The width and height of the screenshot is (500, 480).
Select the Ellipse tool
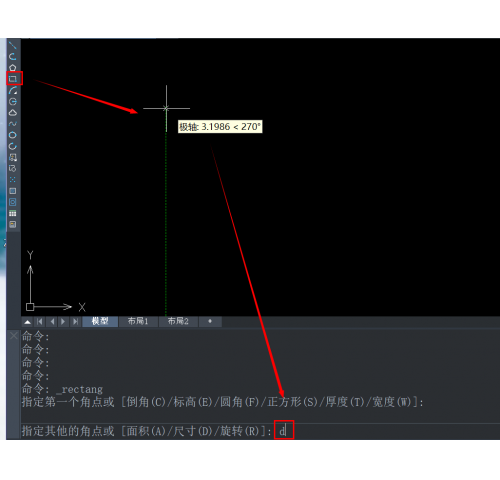[12, 135]
